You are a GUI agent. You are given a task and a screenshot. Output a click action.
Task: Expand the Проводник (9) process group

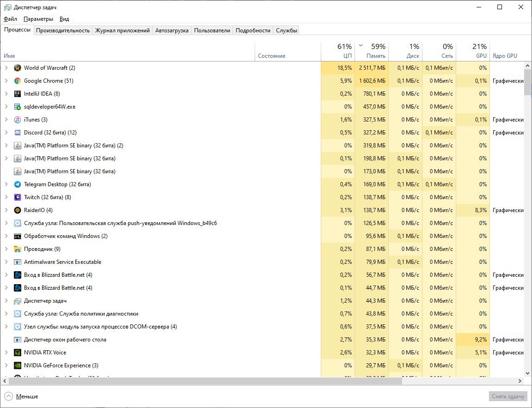pyautogui.click(x=6, y=249)
